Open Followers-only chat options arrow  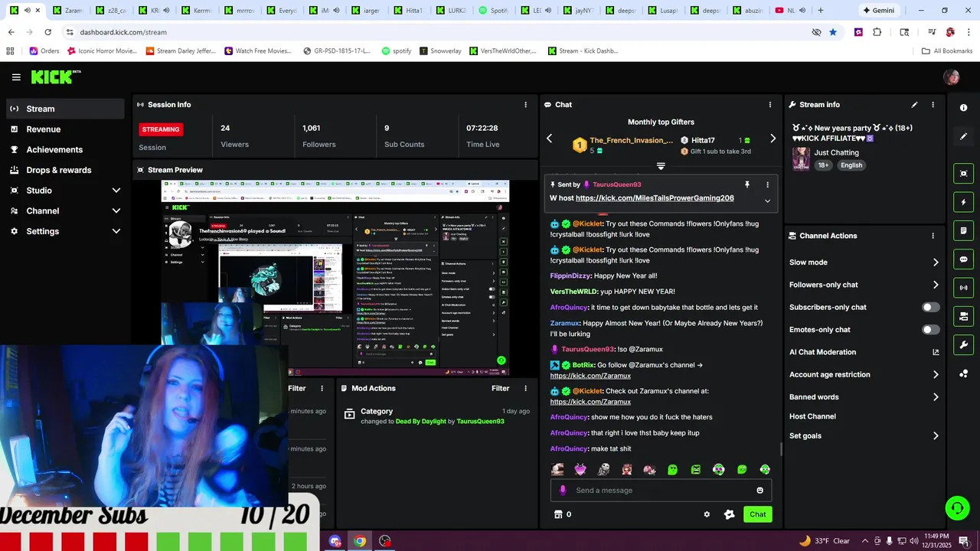click(936, 285)
